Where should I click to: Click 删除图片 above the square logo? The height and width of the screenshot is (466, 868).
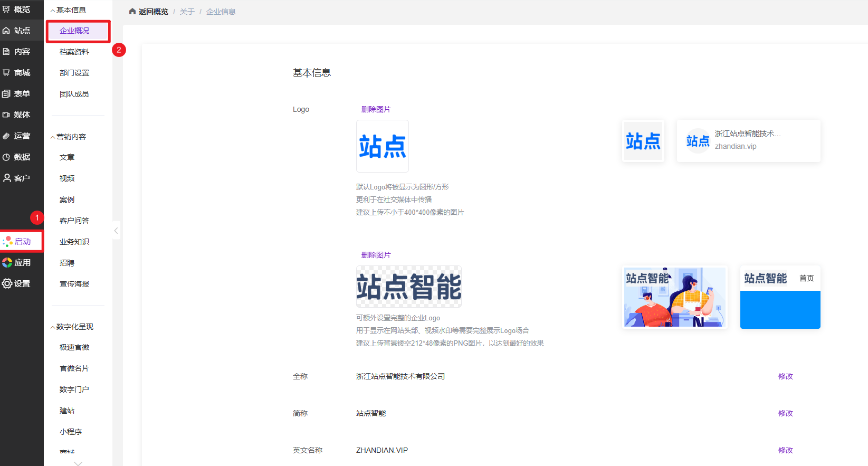click(x=376, y=109)
